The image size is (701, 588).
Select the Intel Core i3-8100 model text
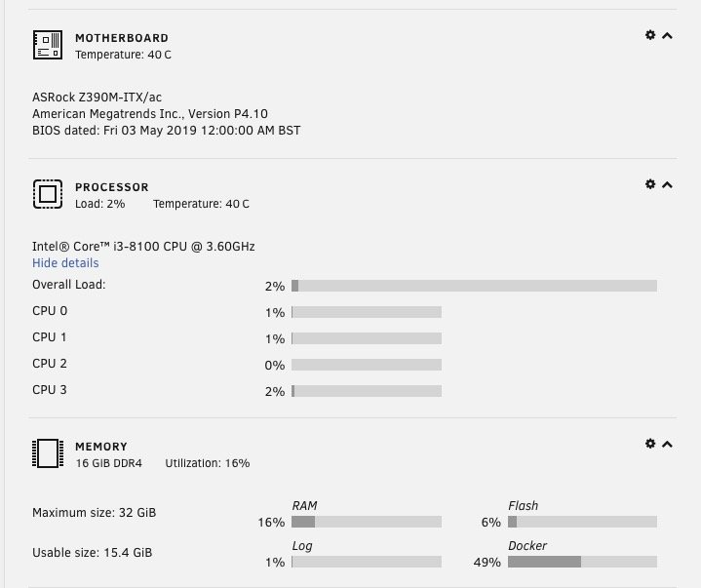(143, 247)
